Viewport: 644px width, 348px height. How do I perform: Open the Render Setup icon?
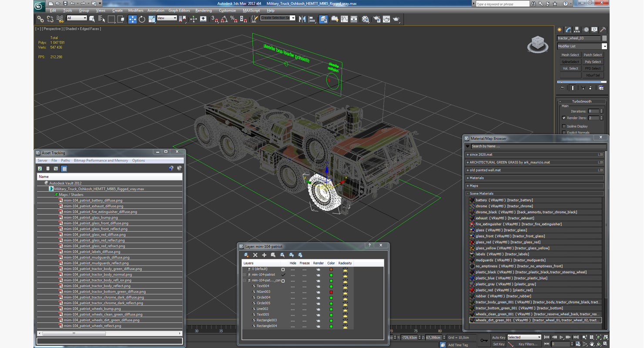[x=376, y=19]
